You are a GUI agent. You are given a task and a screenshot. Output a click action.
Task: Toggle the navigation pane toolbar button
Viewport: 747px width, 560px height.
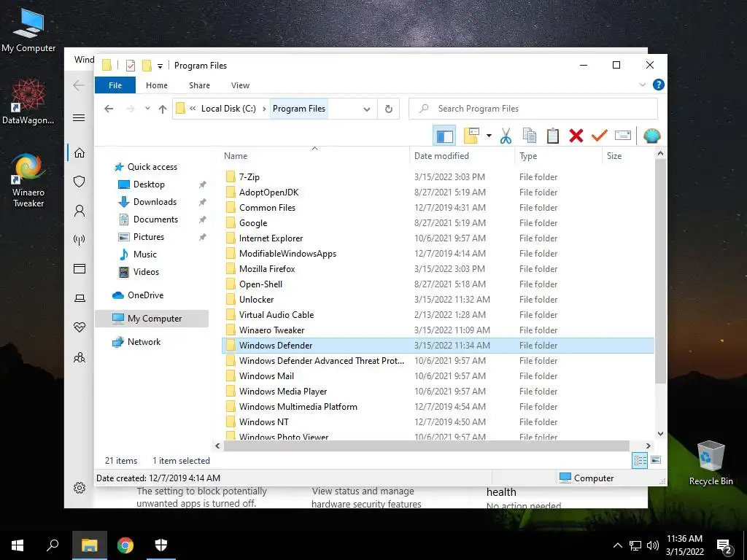(x=444, y=136)
